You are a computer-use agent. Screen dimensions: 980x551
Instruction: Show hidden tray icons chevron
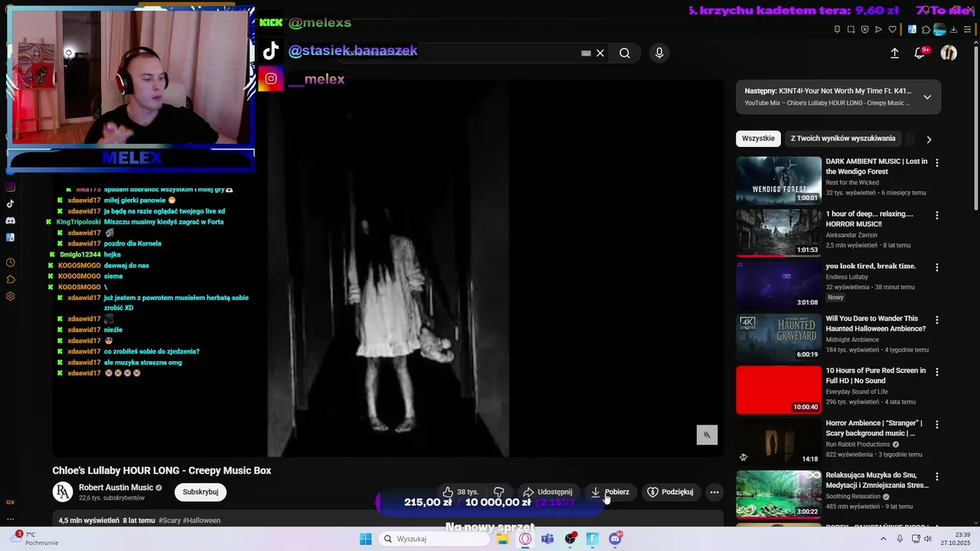tap(883, 539)
